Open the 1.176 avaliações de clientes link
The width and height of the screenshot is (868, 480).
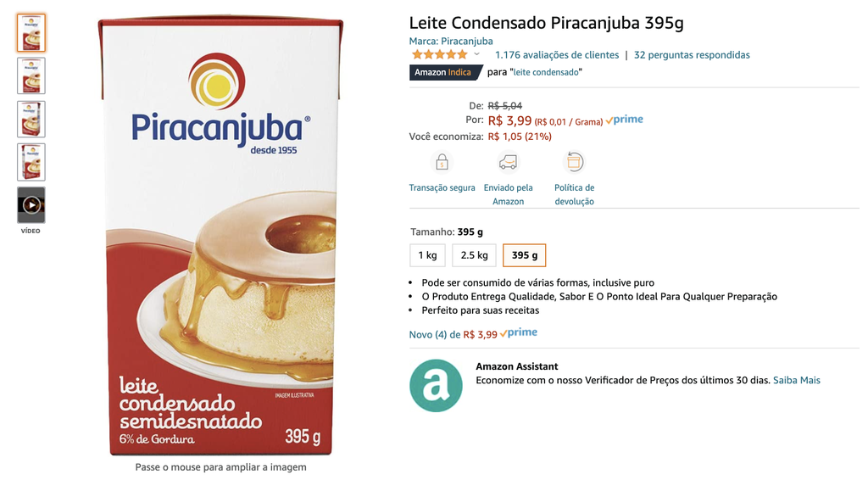point(557,55)
